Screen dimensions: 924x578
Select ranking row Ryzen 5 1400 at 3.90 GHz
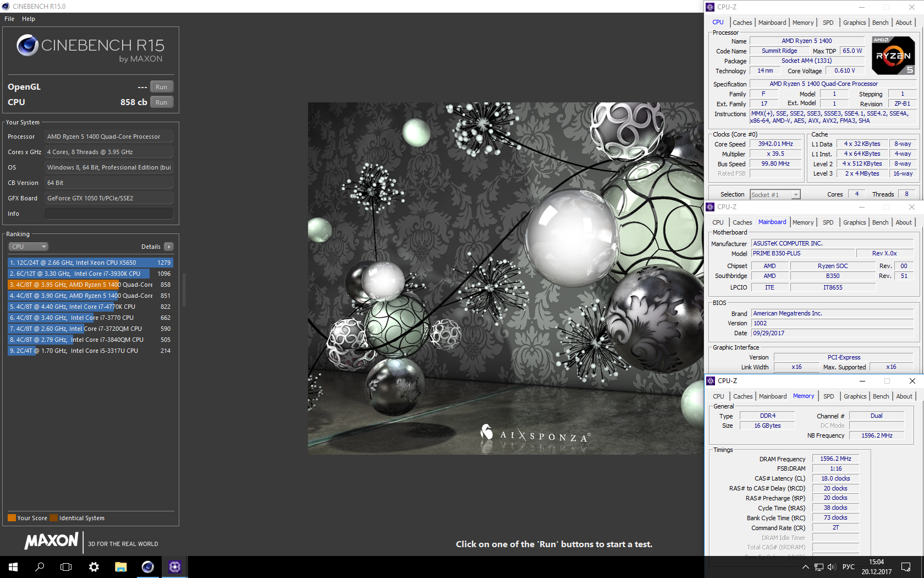pos(90,296)
